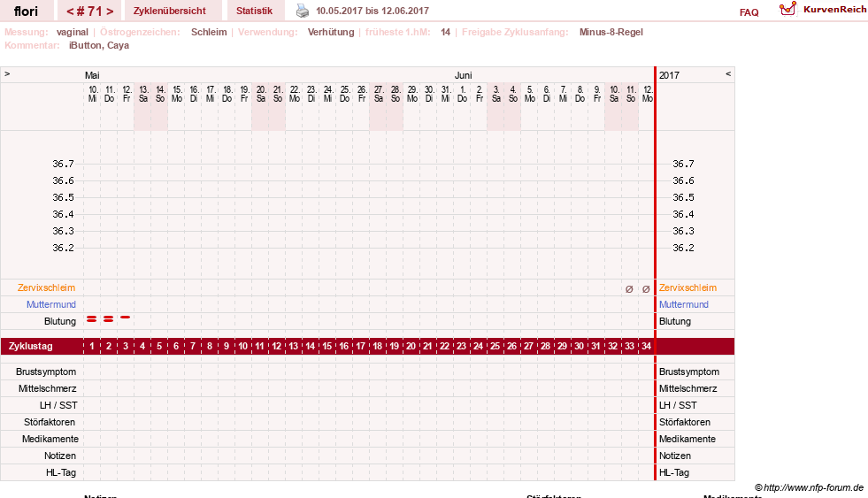Click the Zervixschleim label on the right
Viewport: 868px width, 498px height.
coord(687,287)
